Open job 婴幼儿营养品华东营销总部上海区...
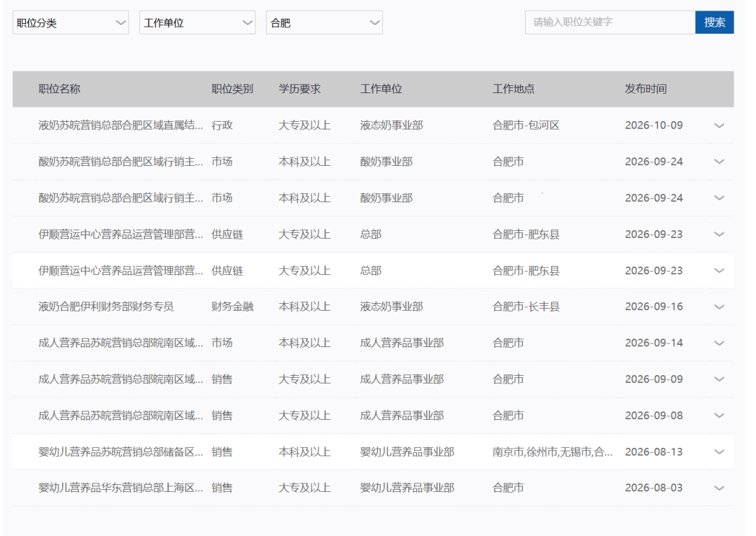Viewport: 756px width, 536px height. pos(120,488)
